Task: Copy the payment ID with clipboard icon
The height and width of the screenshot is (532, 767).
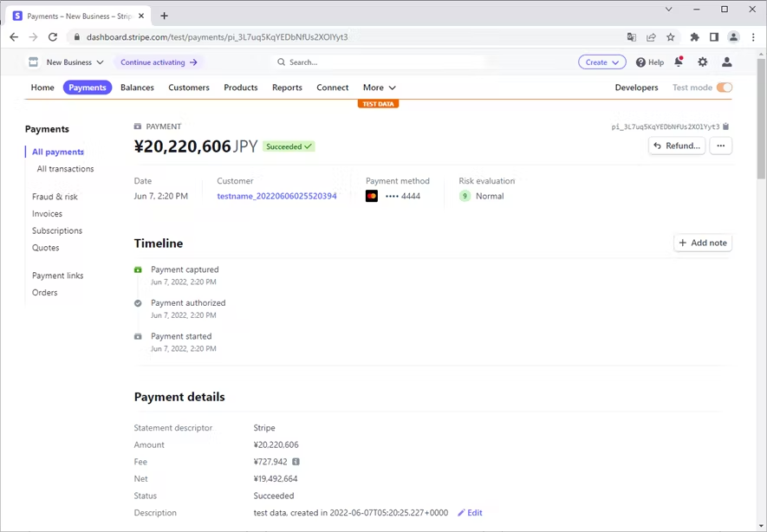Action: coord(726,127)
